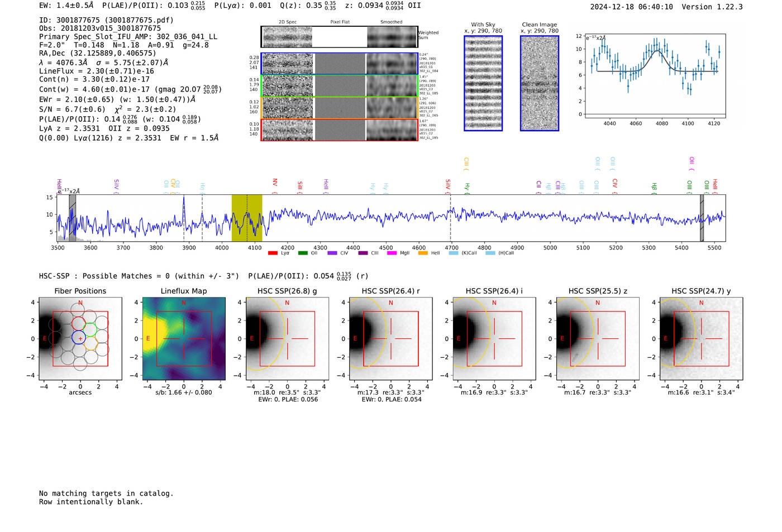This screenshot has height=532, width=782.
Task: Click the RA,Dec coordinates text
Action: [98, 54]
